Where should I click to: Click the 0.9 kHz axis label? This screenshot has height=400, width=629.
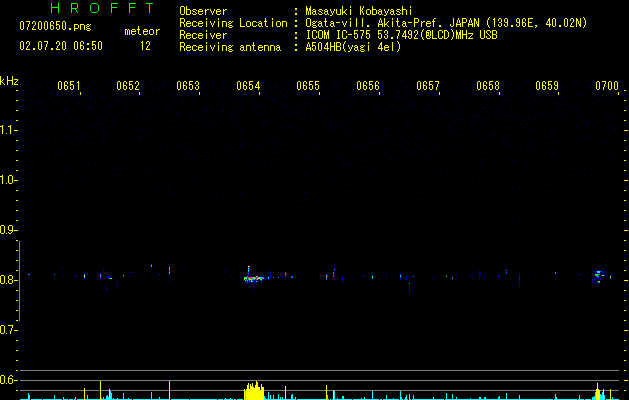[x=8, y=230]
